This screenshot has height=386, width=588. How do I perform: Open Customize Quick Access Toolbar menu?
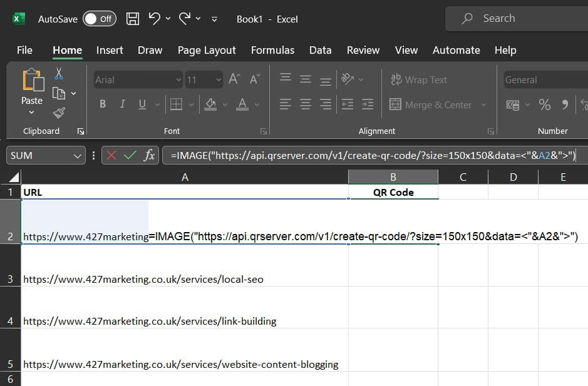point(215,19)
